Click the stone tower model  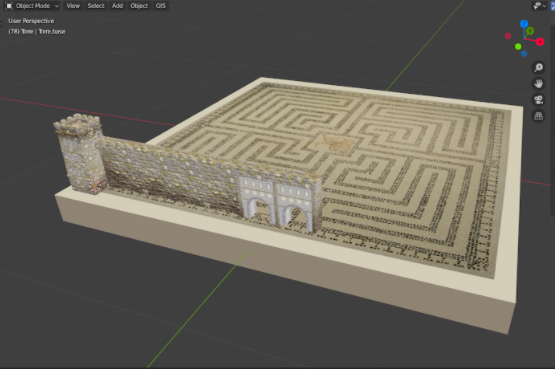pyautogui.click(x=80, y=153)
